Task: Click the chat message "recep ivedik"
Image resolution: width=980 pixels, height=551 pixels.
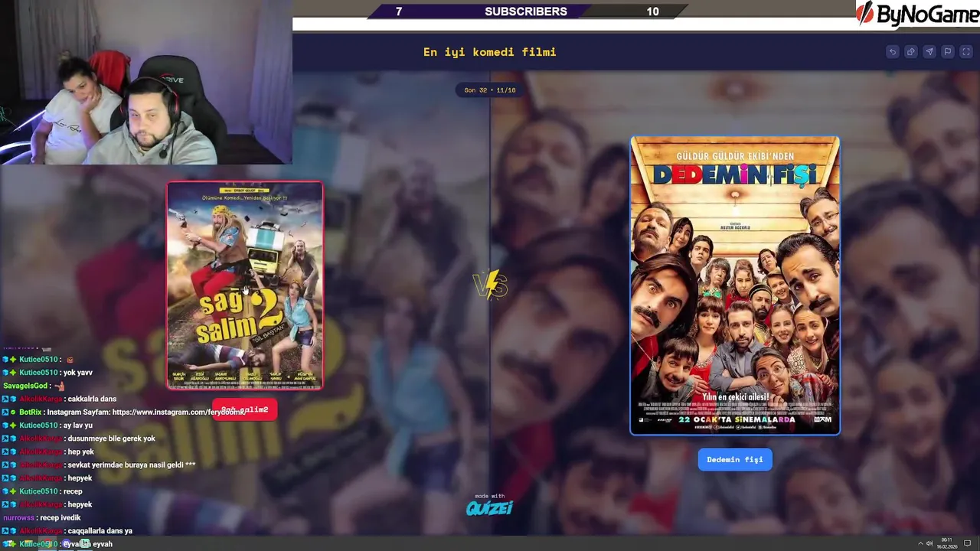Action: point(60,518)
